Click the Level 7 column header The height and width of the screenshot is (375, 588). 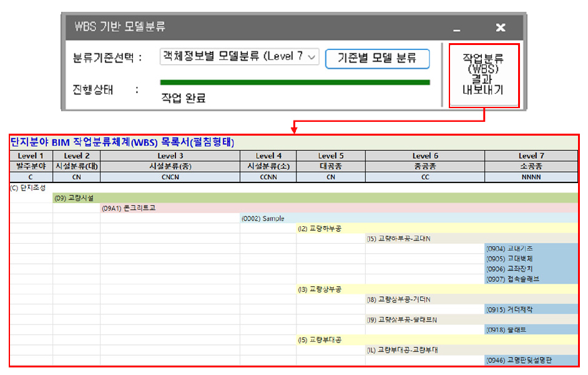pos(528,156)
